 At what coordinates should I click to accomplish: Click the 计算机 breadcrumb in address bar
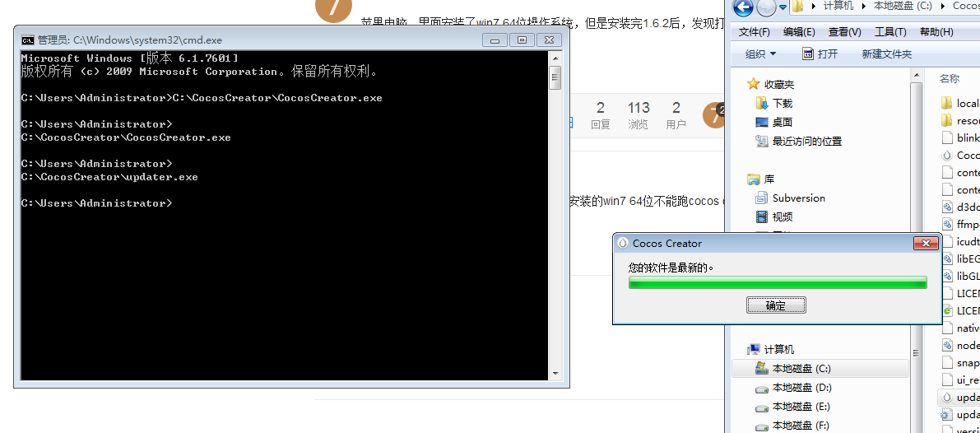point(838,6)
